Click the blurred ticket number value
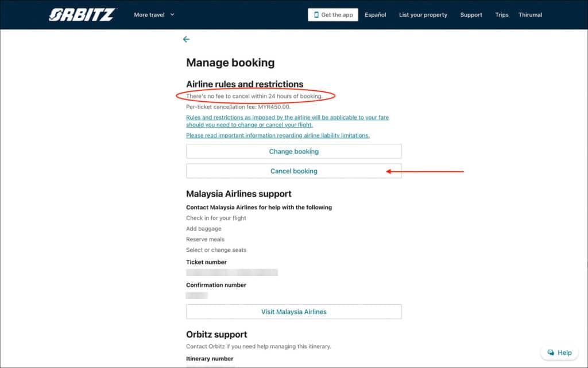The width and height of the screenshot is (588, 368). point(232,273)
